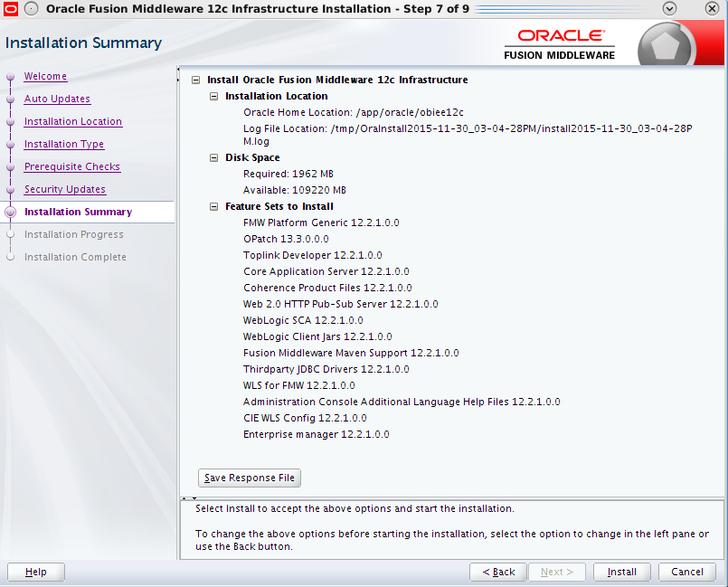Viewport: 728px width, 587px height.
Task: Select the Required: 1962 MB row
Action: click(x=288, y=175)
